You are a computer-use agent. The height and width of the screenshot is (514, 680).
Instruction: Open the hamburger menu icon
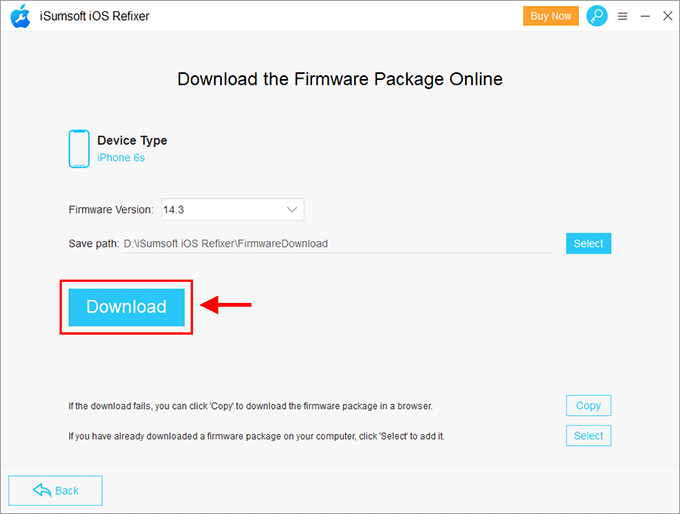(x=622, y=16)
